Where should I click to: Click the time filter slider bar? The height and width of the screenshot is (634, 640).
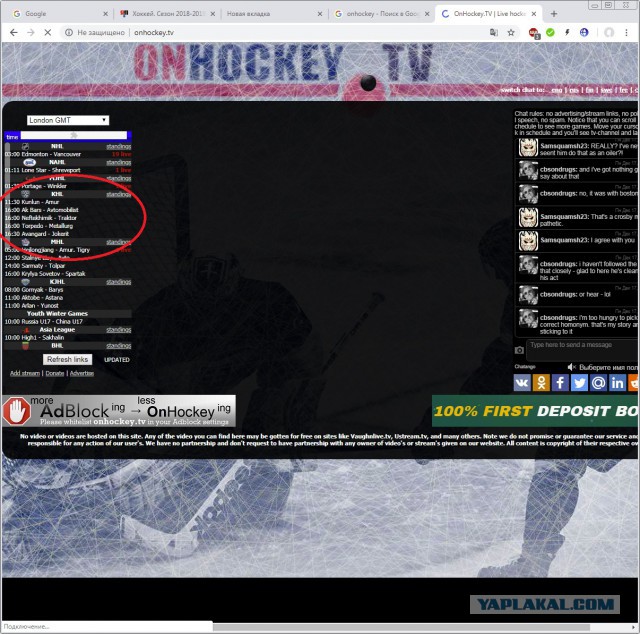point(74,135)
